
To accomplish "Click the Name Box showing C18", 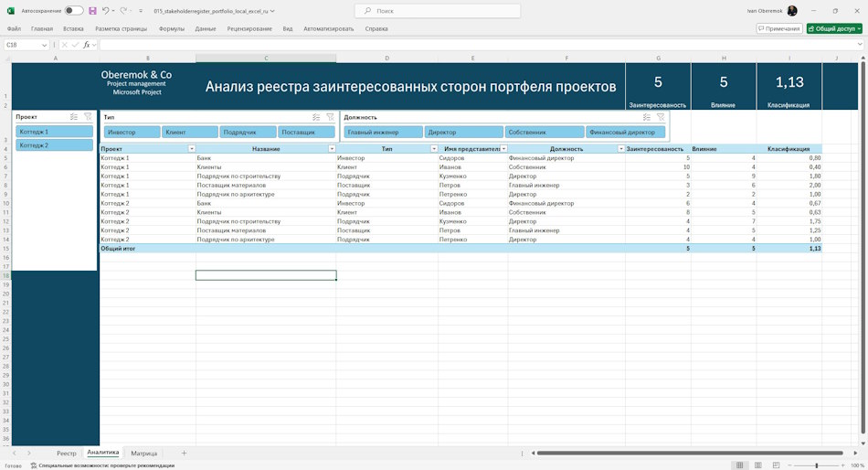I will (22, 45).
